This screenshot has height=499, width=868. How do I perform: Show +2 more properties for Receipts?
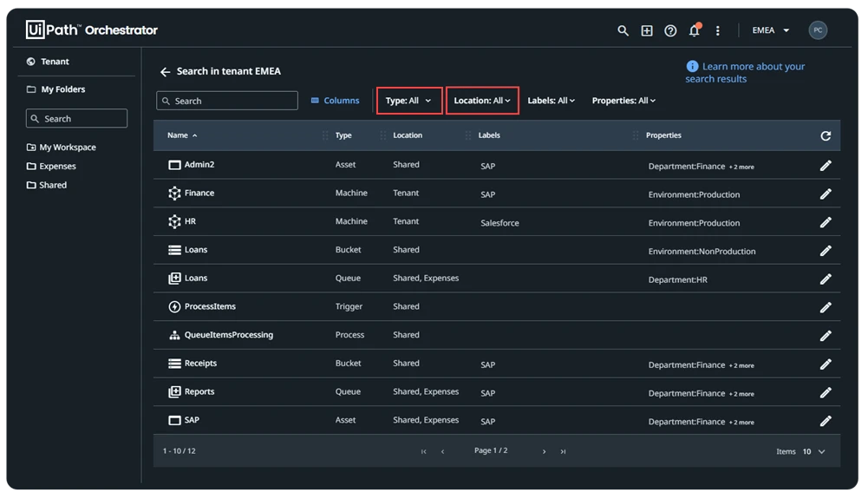(x=741, y=365)
